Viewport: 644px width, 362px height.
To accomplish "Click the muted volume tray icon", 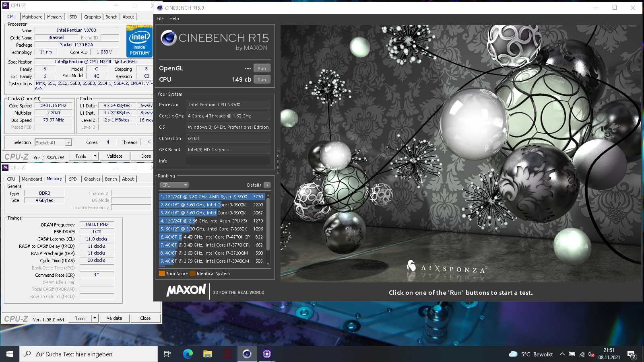I will (x=591, y=354).
